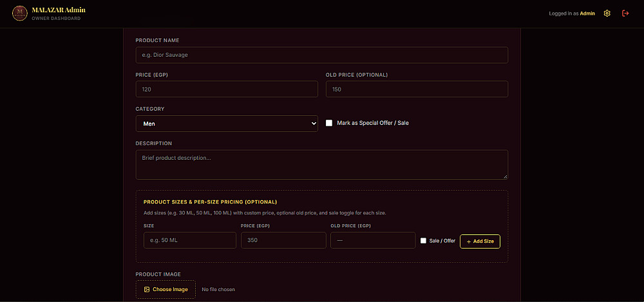Click the per-size Price field showing 350
This screenshot has height=302, width=644.
[x=283, y=240]
